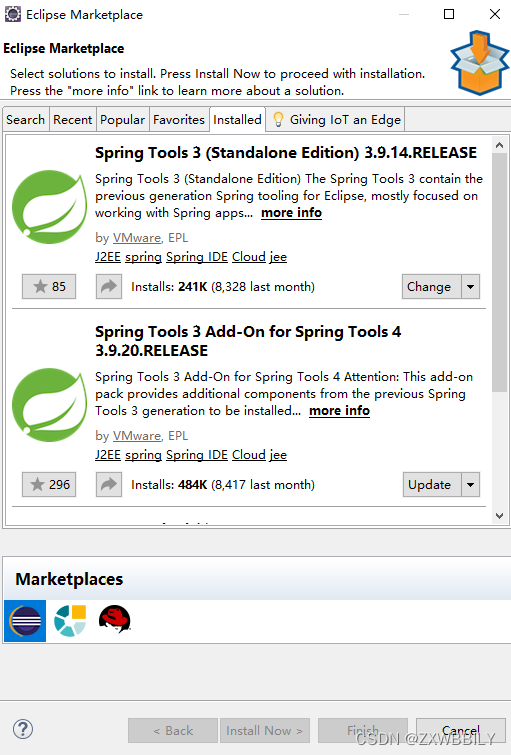Switch to the Recent tab
This screenshot has width=511, height=755.
[x=72, y=119]
